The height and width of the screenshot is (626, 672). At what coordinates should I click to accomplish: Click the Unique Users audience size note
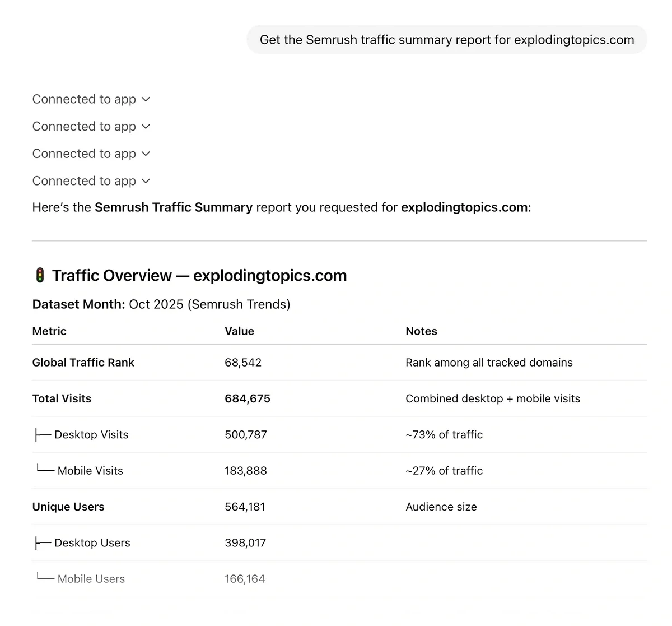(x=441, y=507)
